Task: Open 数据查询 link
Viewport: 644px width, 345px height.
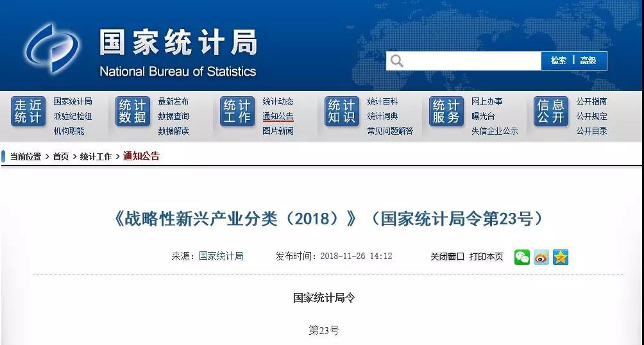Action: pyautogui.click(x=173, y=116)
